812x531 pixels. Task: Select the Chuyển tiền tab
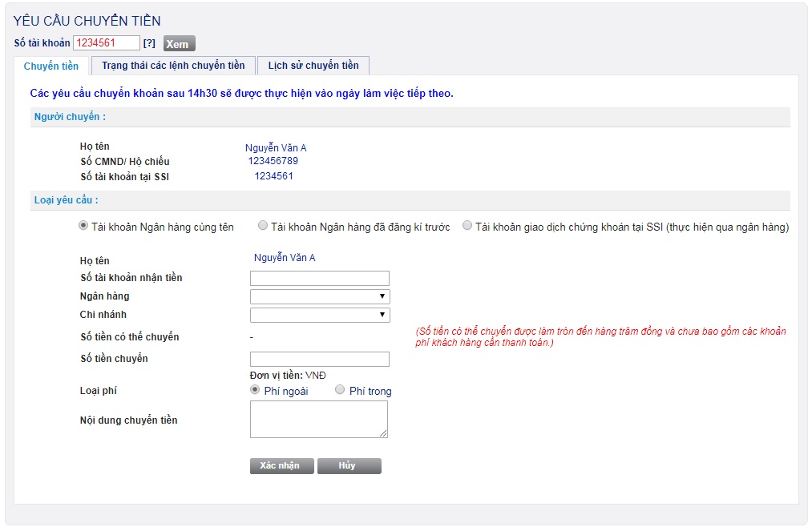click(51, 66)
